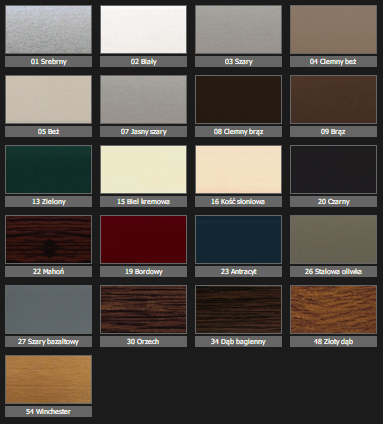
Task: Select the 01 Srebrny silver swatch
Action: tap(48, 30)
